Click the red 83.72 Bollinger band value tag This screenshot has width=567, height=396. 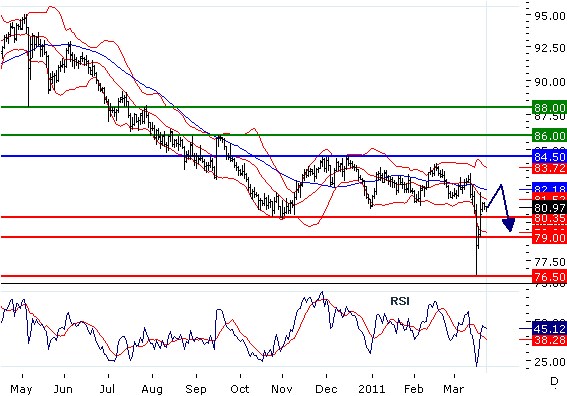550,168
